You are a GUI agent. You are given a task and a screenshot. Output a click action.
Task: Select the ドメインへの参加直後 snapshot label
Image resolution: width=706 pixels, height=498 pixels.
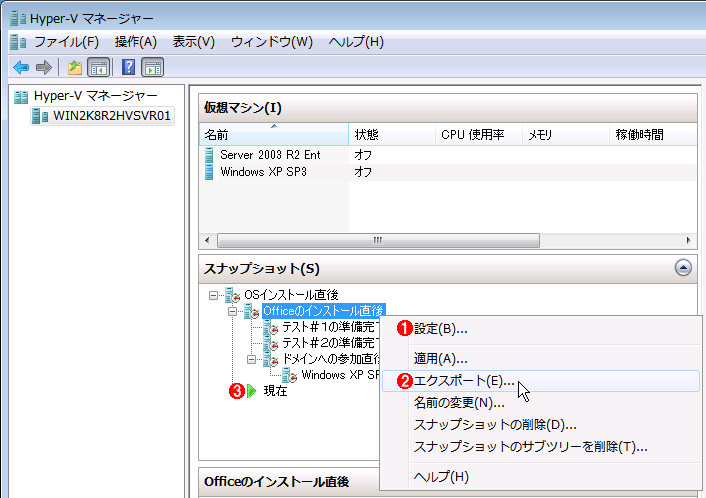click(x=330, y=359)
